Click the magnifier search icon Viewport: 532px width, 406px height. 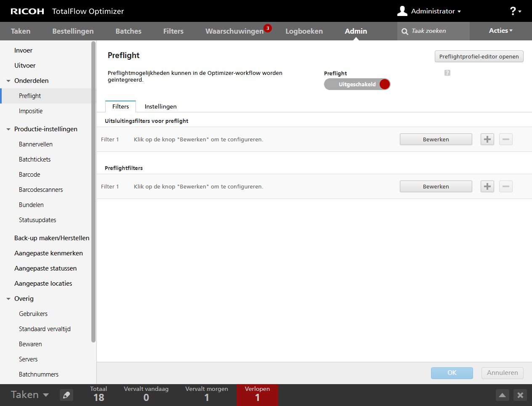(405, 32)
